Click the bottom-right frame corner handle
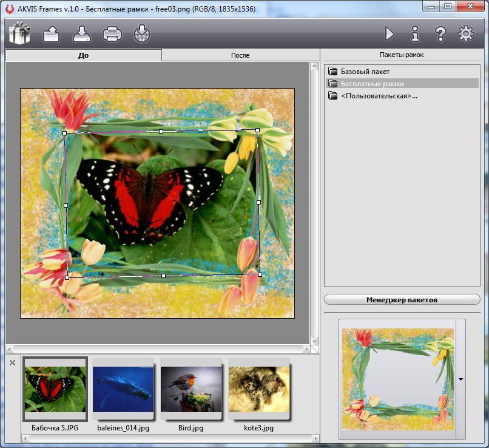The height and width of the screenshot is (448, 489). coord(260,274)
